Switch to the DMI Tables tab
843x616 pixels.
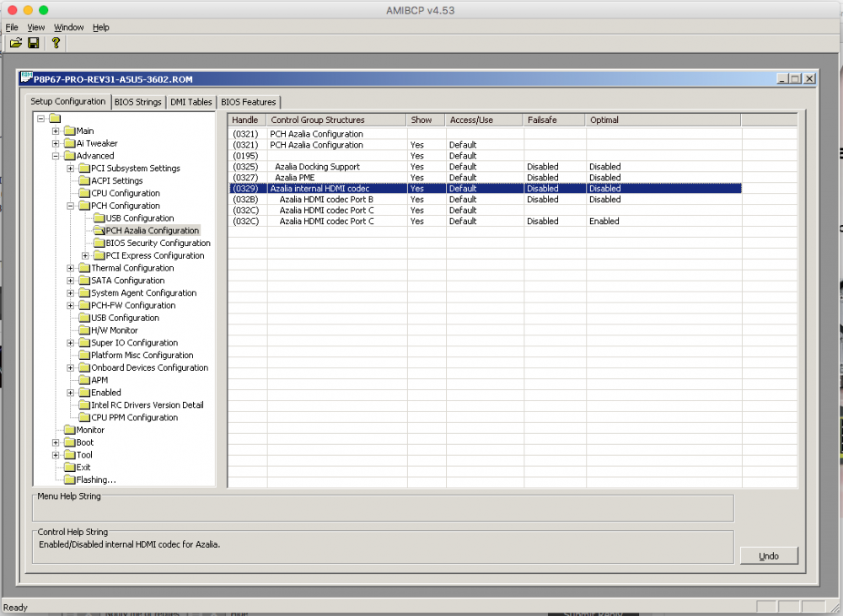pos(191,102)
